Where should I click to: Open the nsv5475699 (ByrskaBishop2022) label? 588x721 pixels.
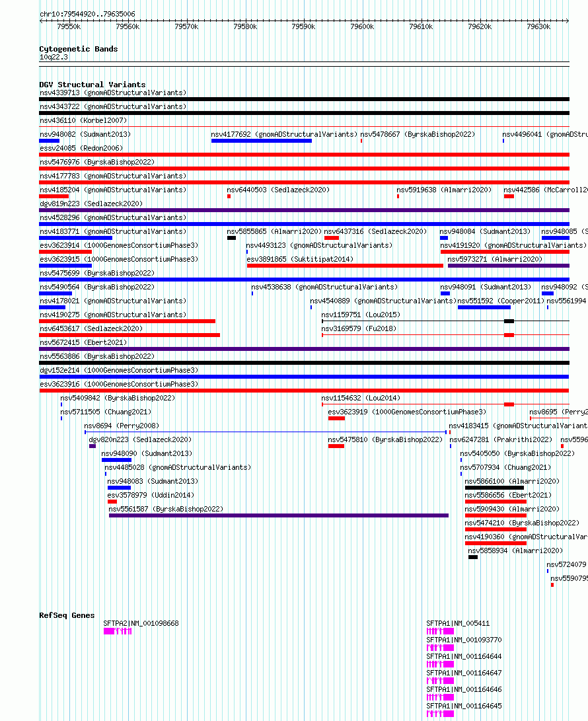[x=97, y=273]
